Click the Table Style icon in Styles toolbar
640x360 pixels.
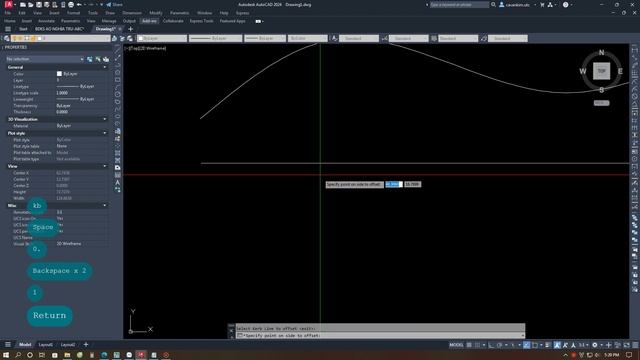click(x=434, y=38)
